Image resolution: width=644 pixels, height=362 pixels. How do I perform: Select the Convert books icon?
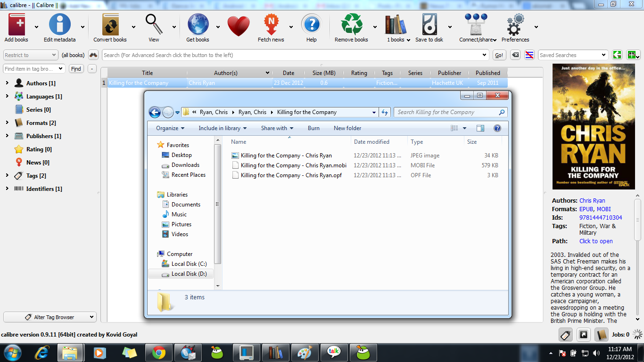[109, 24]
